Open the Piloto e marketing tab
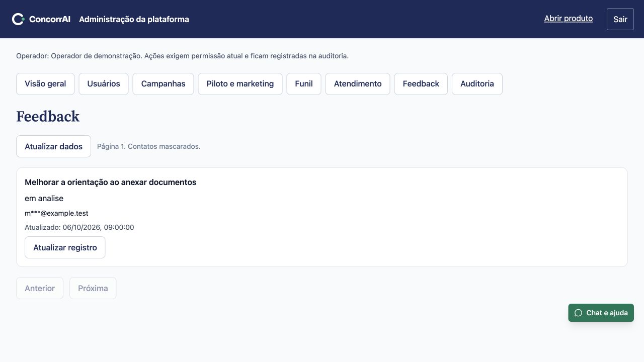Viewport: 644px width, 362px height. pyautogui.click(x=240, y=84)
